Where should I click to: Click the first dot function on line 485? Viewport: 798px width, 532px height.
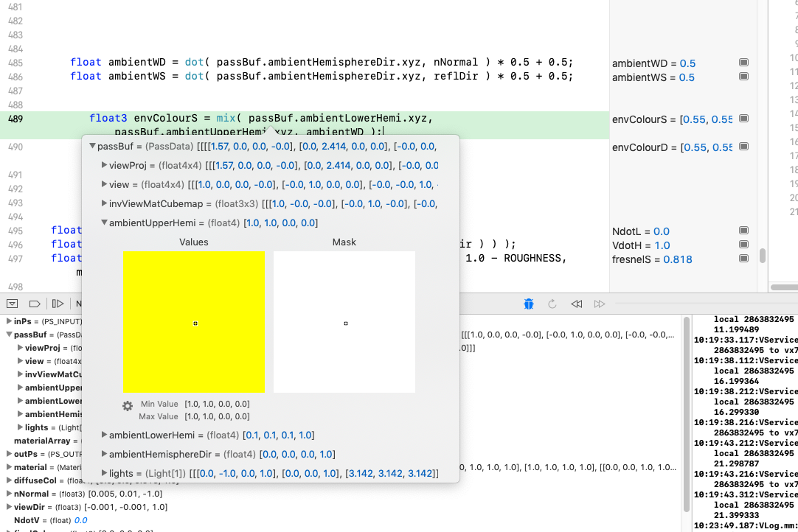[194, 62]
